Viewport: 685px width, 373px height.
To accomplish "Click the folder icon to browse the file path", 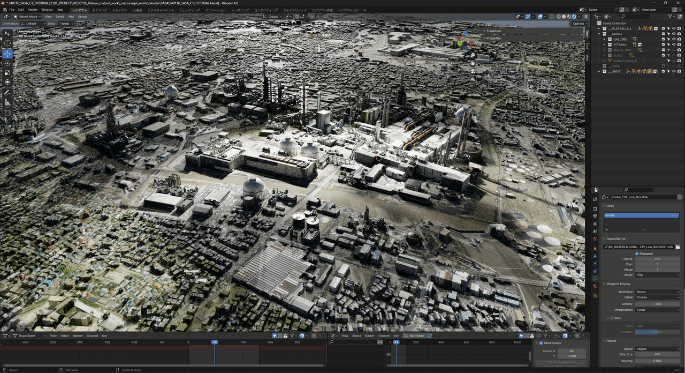I will pyautogui.click(x=678, y=247).
